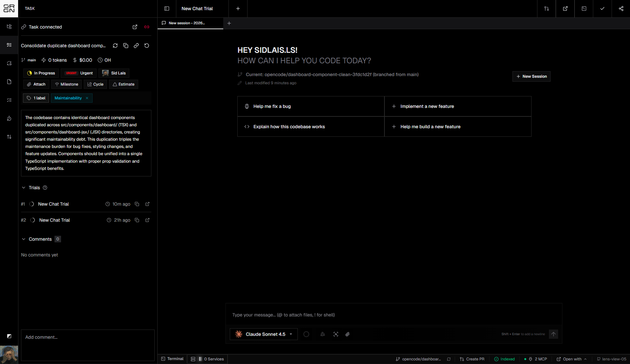630x364 pixels.
Task: Click the refresh icon beside the task title
Action: pos(115,46)
